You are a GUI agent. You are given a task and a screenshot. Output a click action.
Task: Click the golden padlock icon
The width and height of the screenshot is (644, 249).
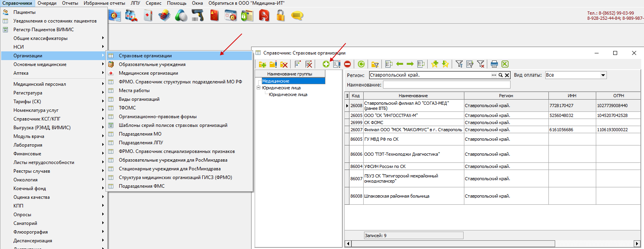pyautogui.click(x=280, y=16)
